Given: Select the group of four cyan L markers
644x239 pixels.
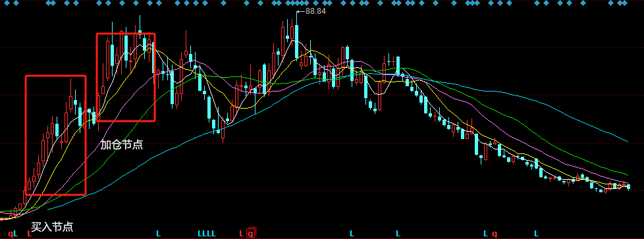Looking at the screenshot, I should [207, 234].
